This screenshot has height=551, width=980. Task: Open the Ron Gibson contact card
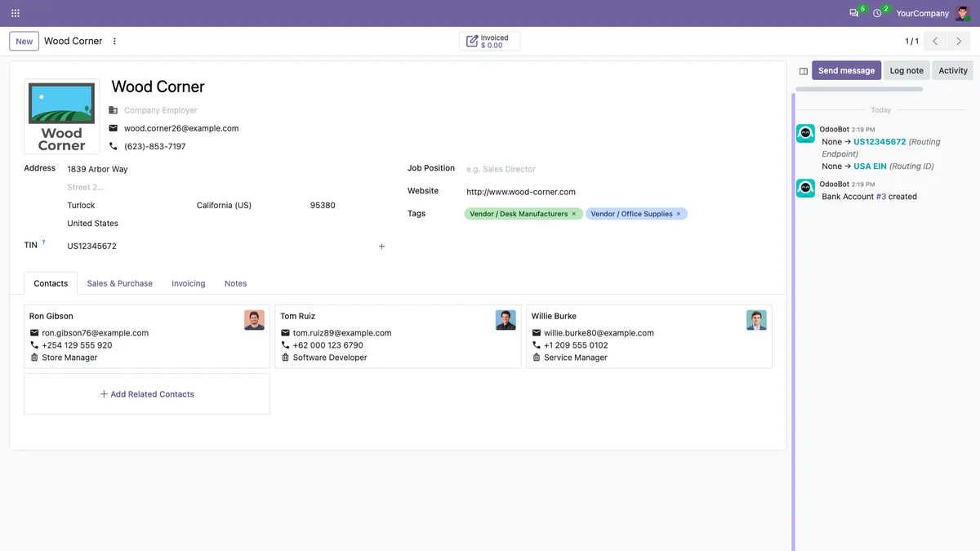147,336
